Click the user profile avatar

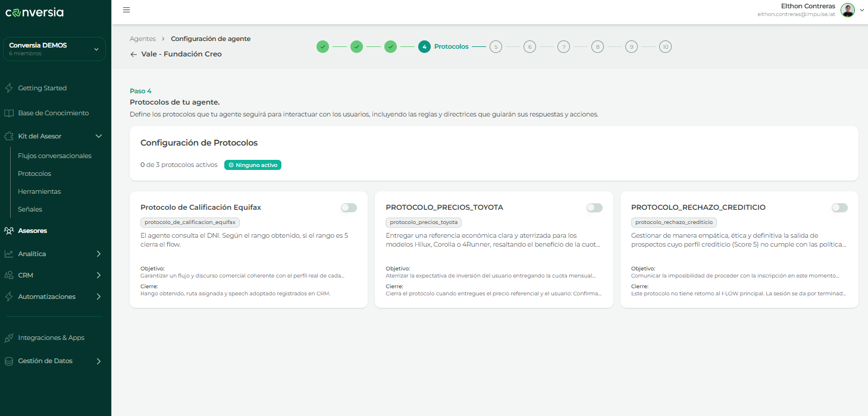(848, 10)
